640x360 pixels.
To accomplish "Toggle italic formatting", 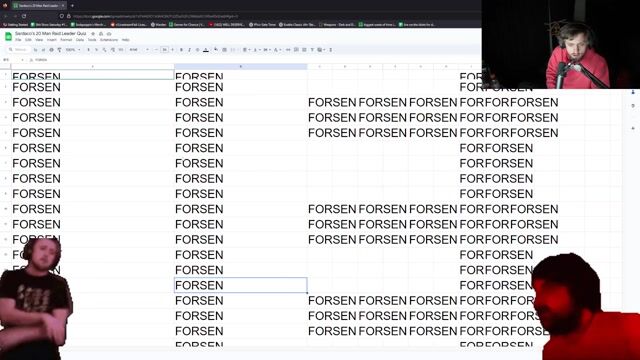I will tap(189, 50).
